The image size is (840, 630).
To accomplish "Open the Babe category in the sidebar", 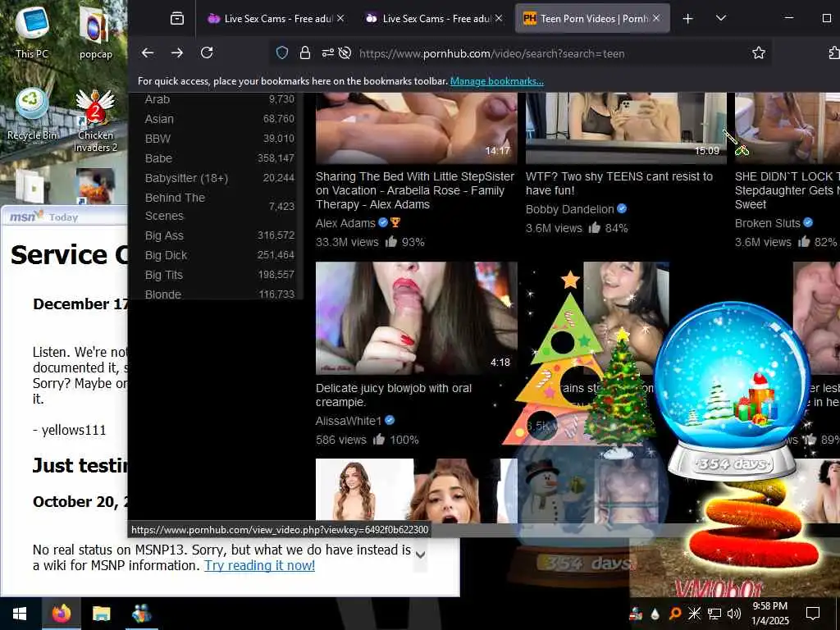I will pos(158,158).
